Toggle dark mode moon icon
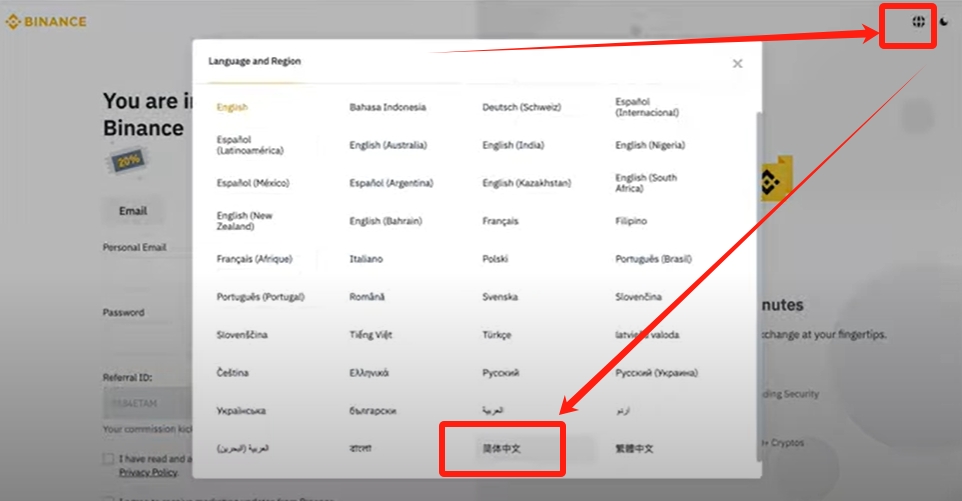The width and height of the screenshot is (962, 501). (x=944, y=22)
